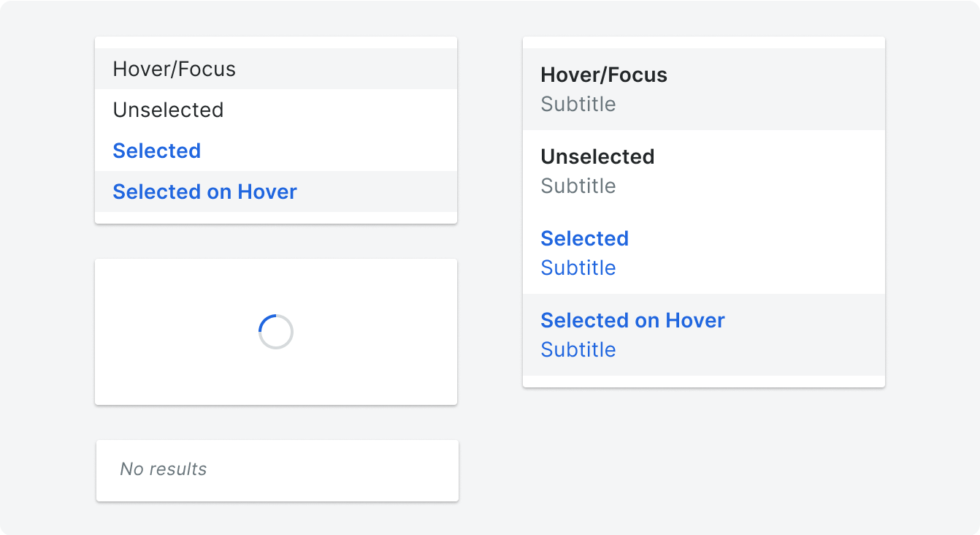This screenshot has height=535, width=980.
Task: Click the italic 'No results' text
Action: 164,469
